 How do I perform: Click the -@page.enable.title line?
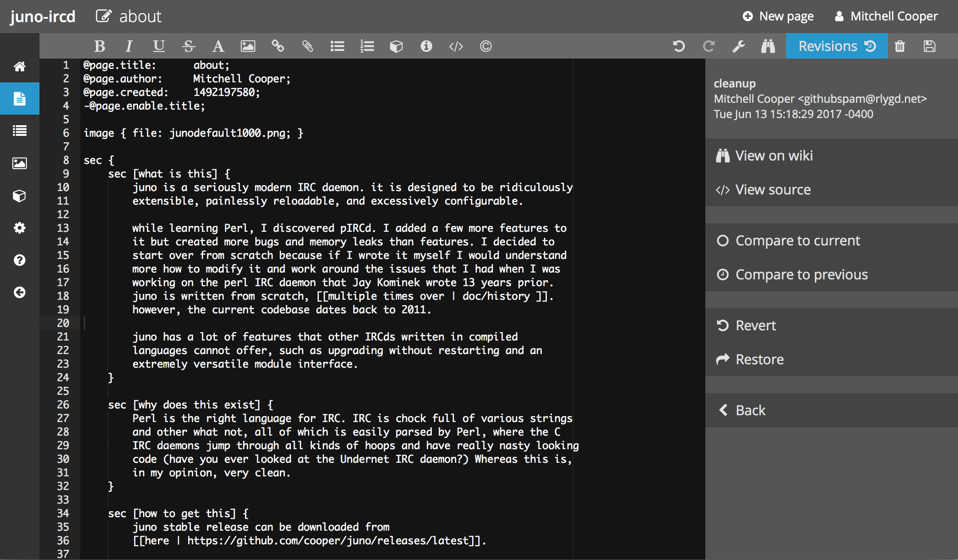[x=144, y=106]
